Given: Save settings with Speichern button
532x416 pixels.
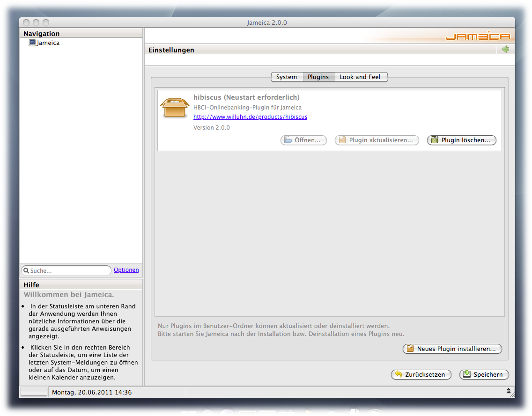Looking at the screenshot, I should (484, 375).
